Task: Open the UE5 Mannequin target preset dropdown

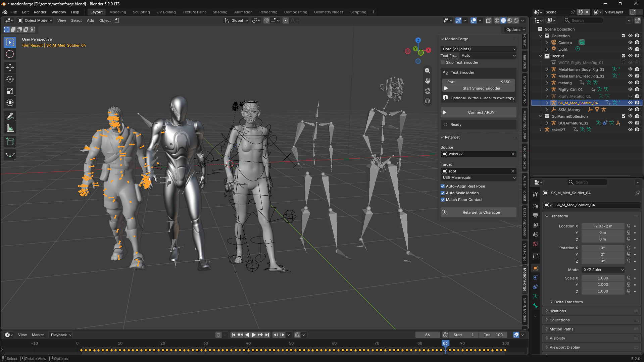Action: point(479,178)
